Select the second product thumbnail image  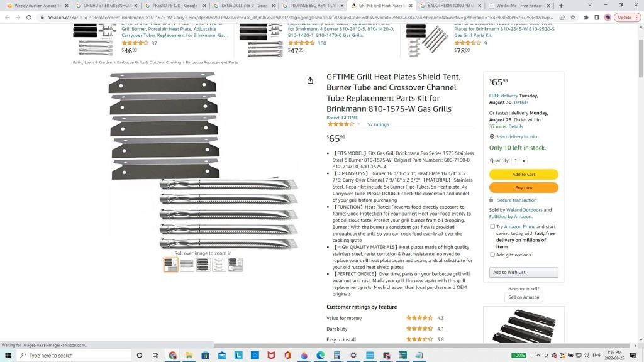tap(187, 265)
